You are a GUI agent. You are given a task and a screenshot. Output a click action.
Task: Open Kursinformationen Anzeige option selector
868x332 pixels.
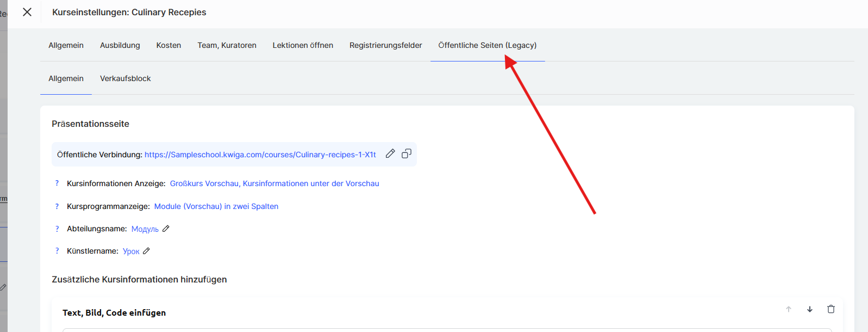[274, 183]
